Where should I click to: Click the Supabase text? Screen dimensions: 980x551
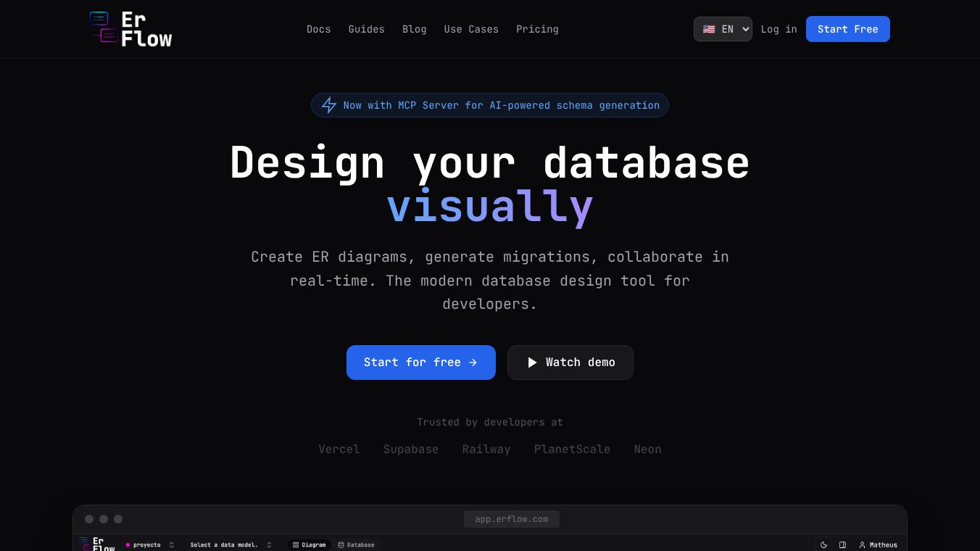tap(411, 449)
